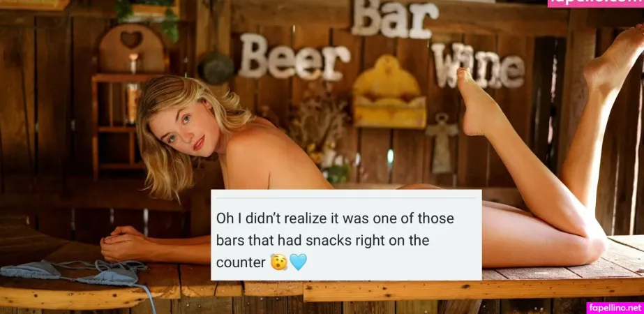Click the "Beer" sign letters
The width and height of the screenshot is (644, 314).
(x=294, y=57)
